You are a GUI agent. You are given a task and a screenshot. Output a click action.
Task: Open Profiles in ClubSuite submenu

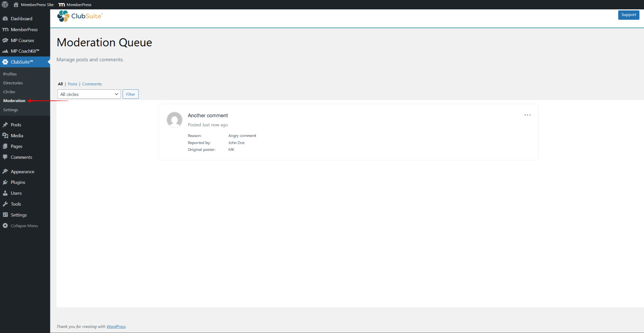pyautogui.click(x=10, y=74)
